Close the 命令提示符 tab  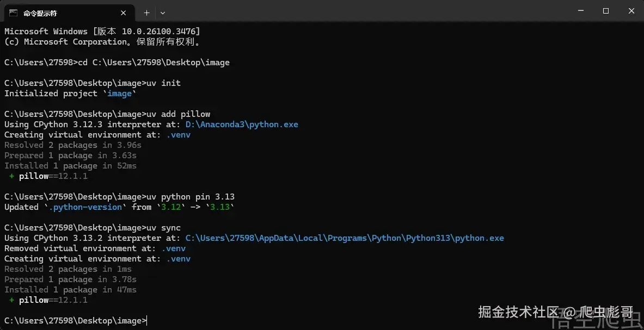123,13
